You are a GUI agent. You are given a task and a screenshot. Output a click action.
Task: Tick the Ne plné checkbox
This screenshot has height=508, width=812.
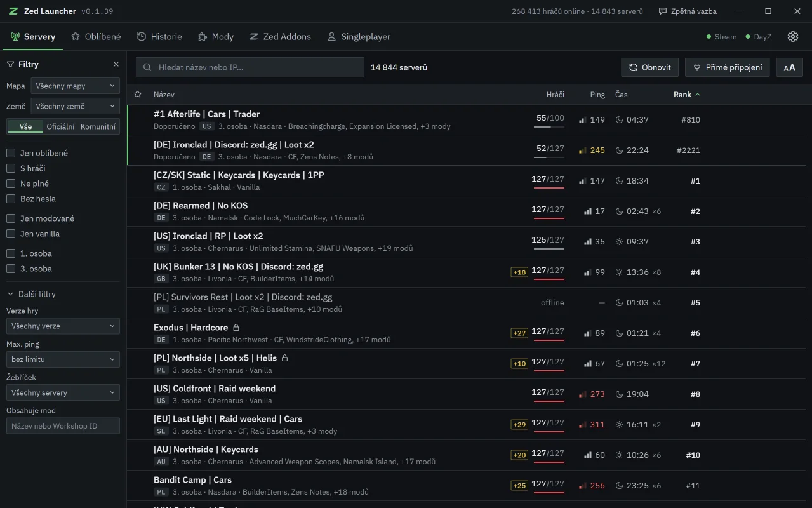pos(11,184)
